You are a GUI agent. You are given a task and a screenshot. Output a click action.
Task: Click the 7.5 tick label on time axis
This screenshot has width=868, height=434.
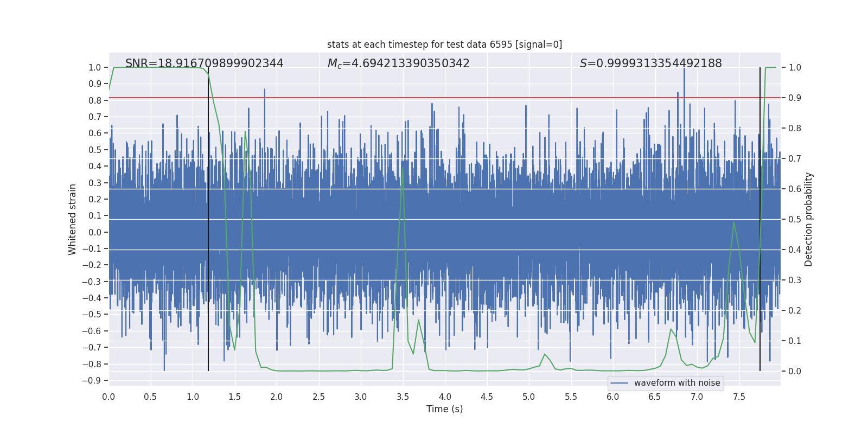(739, 397)
